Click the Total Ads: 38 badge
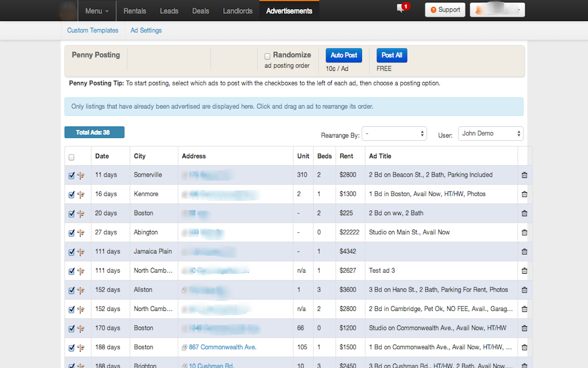 point(94,132)
